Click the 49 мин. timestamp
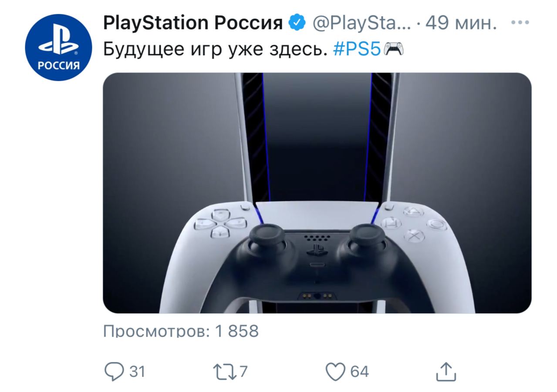The height and width of the screenshot is (392, 557). click(461, 23)
